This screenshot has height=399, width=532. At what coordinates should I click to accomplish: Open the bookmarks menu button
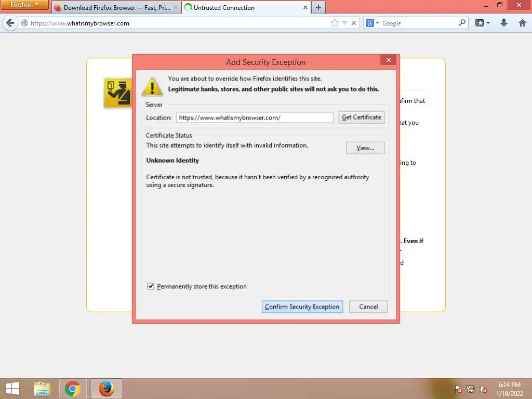click(x=483, y=23)
